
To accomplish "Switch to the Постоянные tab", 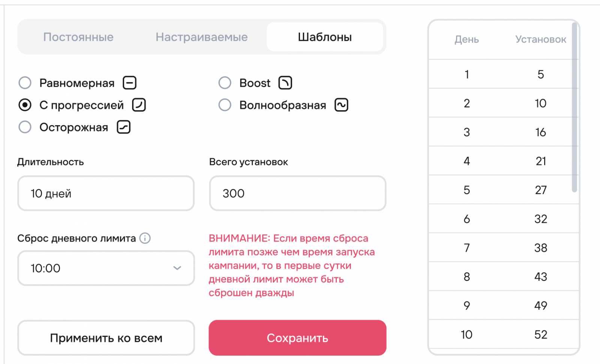I will 78,37.
